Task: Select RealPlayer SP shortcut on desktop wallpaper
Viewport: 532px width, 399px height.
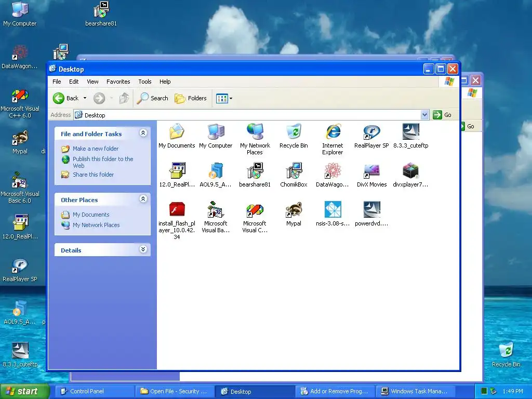Action: point(20,270)
